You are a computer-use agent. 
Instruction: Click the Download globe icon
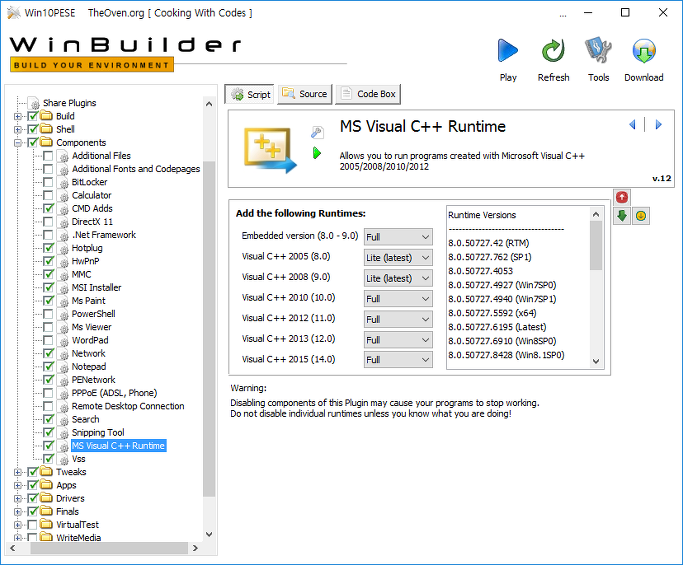click(644, 51)
